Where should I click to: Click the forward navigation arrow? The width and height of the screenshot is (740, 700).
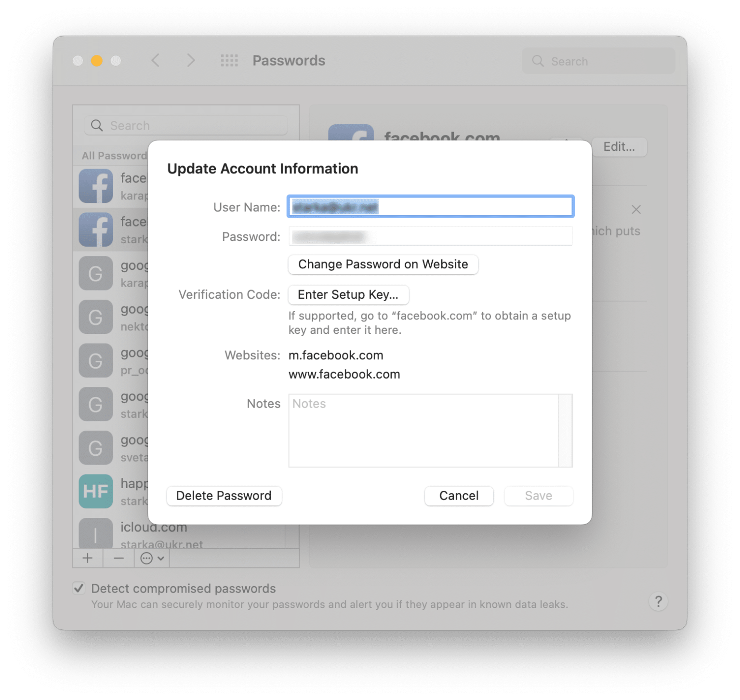coord(191,60)
